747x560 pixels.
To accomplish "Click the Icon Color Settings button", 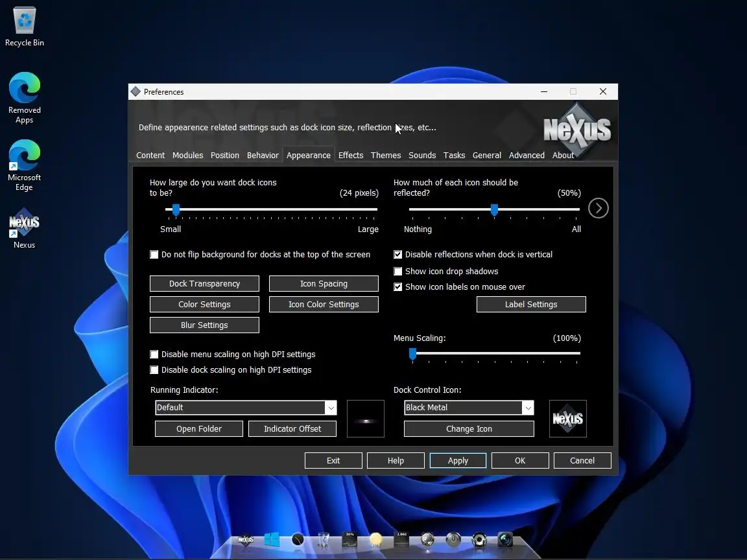I will tap(324, 304).
